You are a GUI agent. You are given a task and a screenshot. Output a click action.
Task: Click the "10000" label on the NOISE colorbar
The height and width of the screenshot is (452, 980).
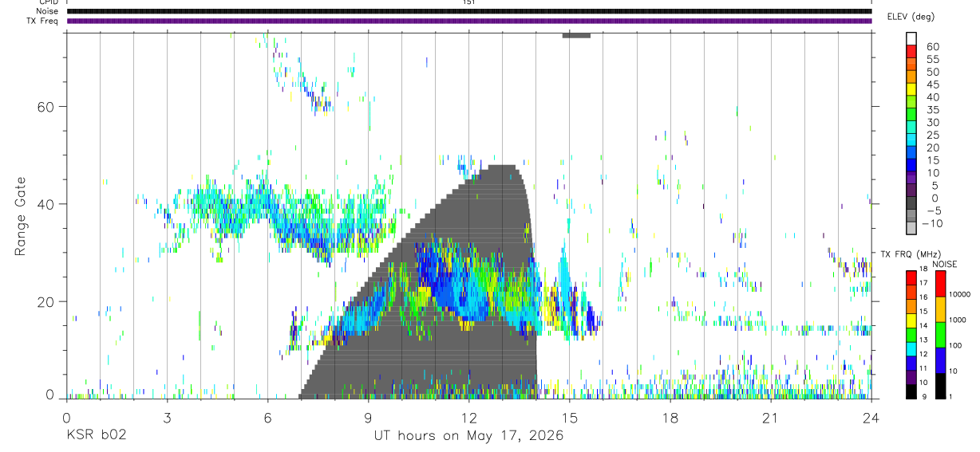pyautogui.click(x=960, y=294)
